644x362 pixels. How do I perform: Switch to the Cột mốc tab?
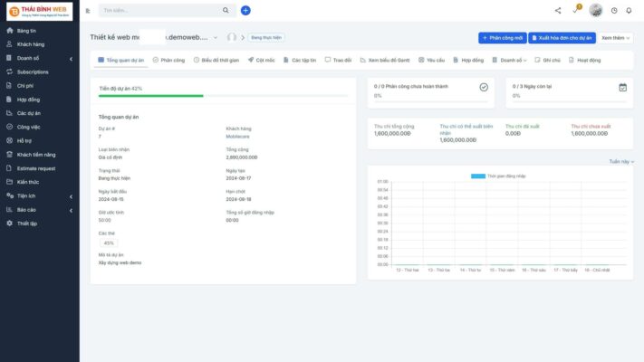coord(261,60)
